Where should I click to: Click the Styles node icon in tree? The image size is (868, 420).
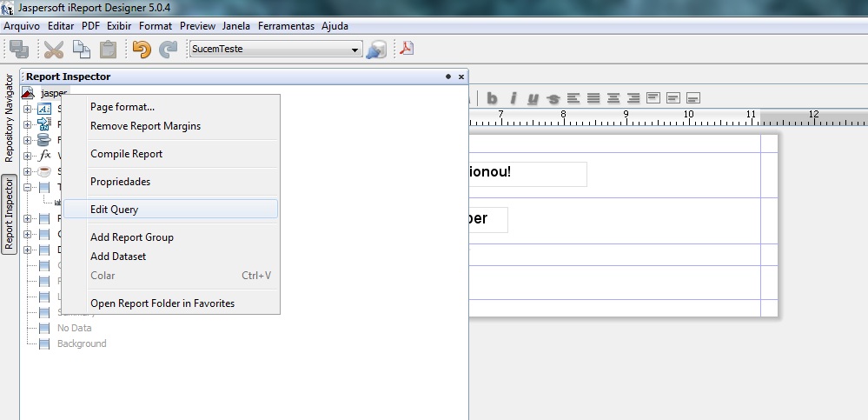pyautogui.click(x=44, y=109)
